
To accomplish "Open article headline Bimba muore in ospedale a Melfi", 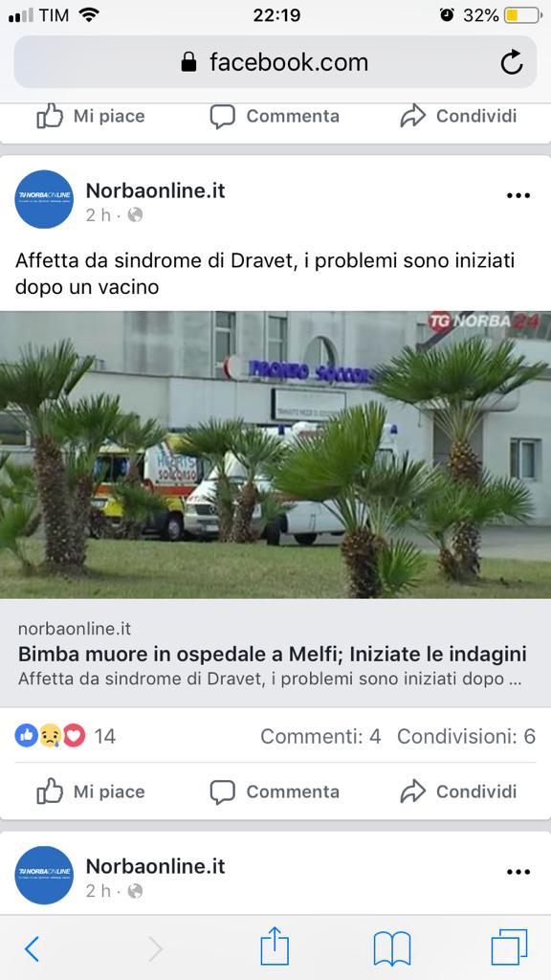I will point(273,654).
